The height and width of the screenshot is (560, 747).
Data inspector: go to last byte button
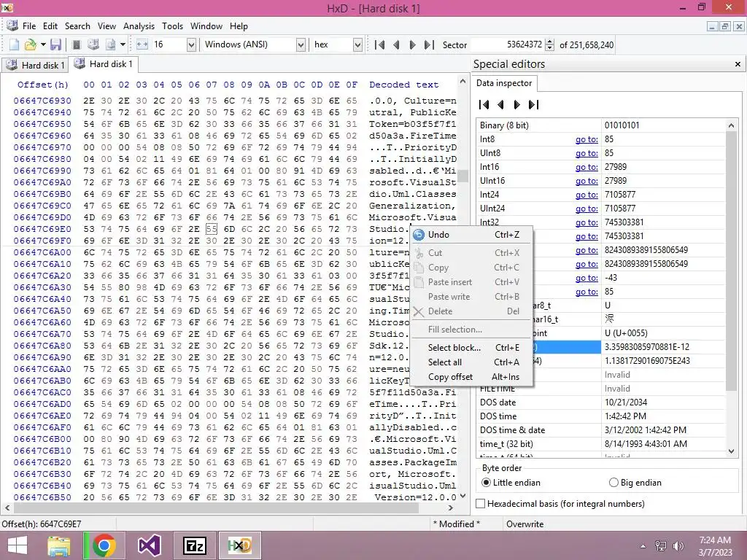(x=533, y=105)
